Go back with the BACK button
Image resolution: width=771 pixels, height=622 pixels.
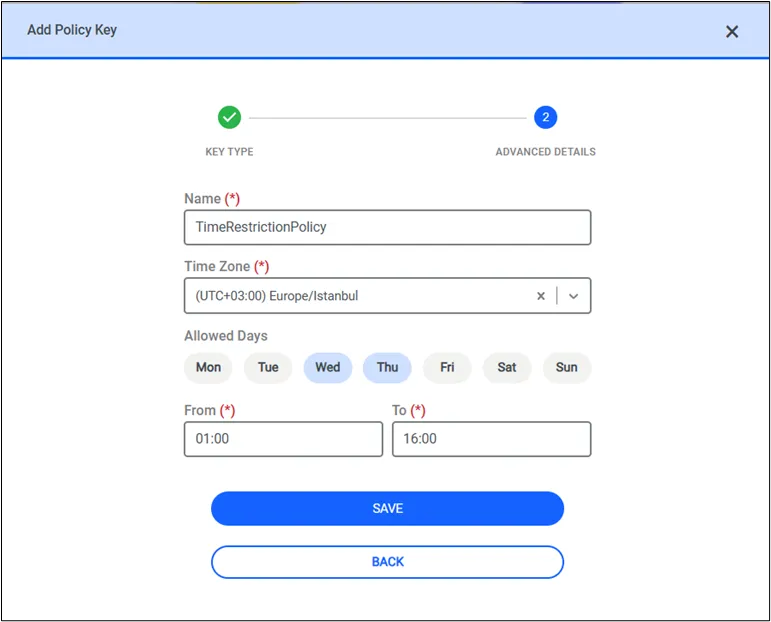tap(387, 562)
